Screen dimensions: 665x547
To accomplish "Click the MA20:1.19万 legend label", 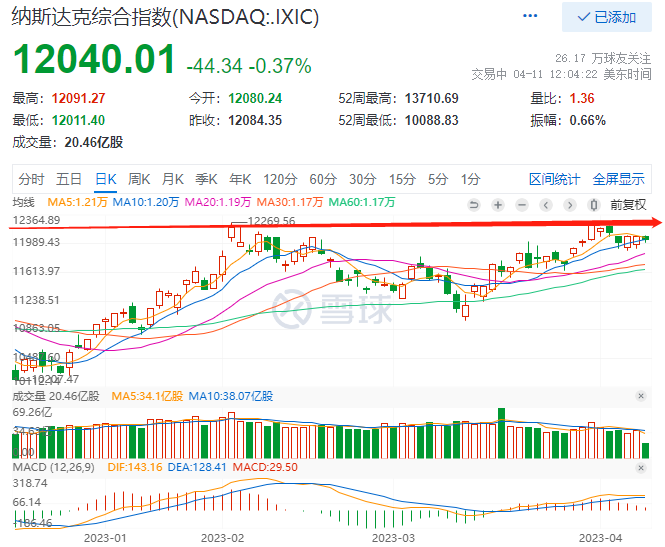I will coord(218,202).
